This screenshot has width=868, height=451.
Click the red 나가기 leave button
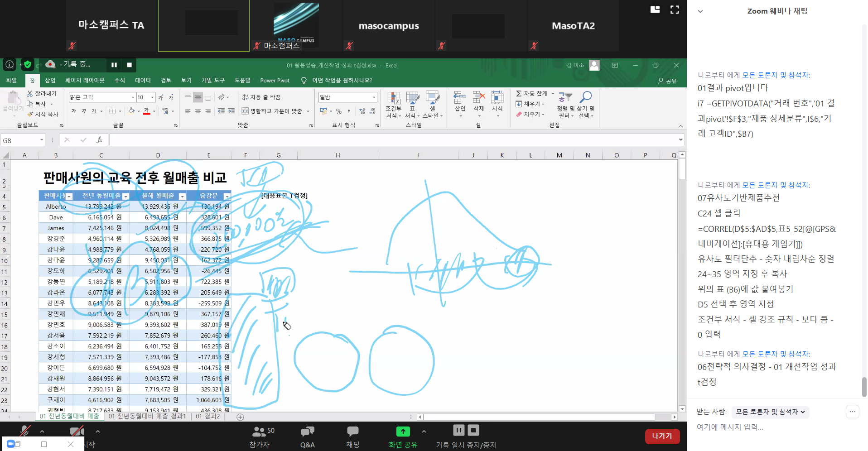pyautogui.click(x=662, y=436)
